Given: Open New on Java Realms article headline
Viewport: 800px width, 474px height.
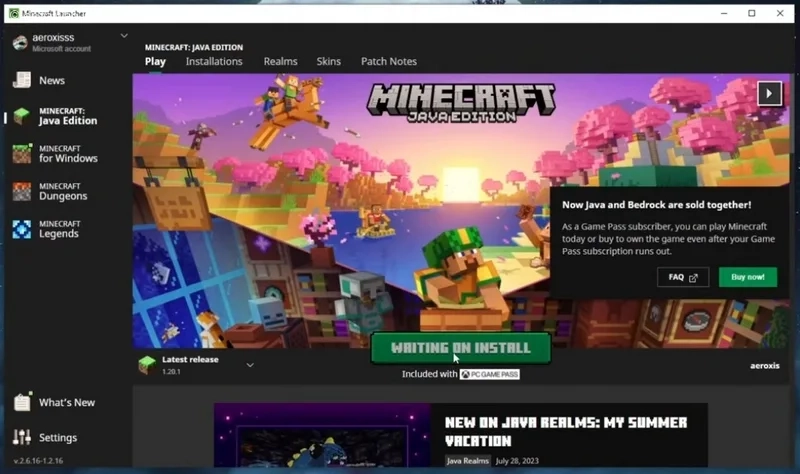Looking at the screenshot, I should click(x=566, y=431).
